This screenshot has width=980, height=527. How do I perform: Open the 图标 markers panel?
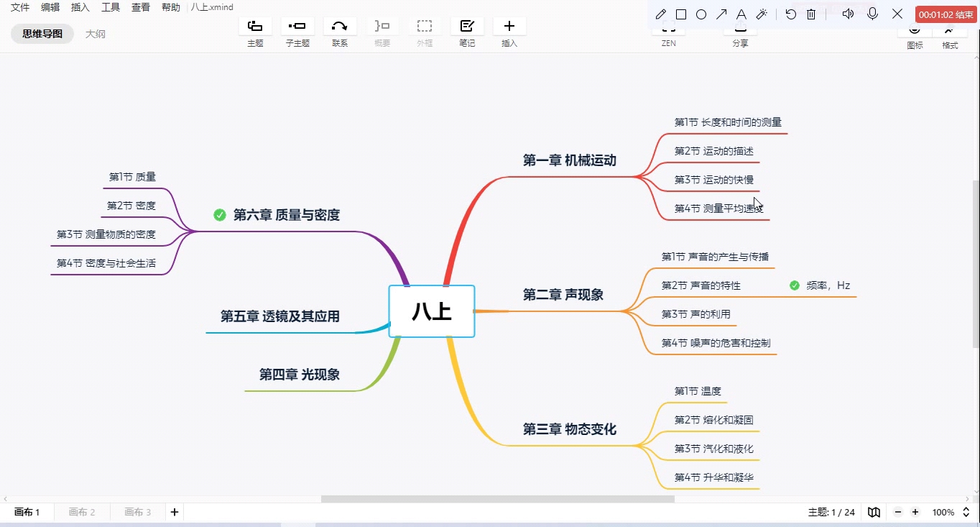[915, 36]
